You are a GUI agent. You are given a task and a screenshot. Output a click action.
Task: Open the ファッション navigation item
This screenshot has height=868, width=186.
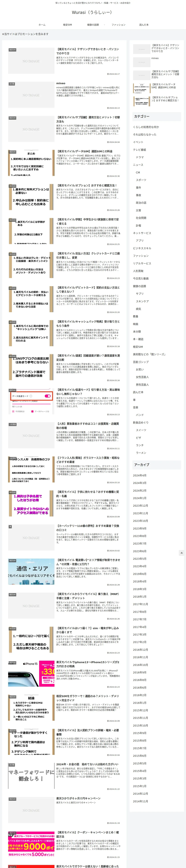coord(118,25)
